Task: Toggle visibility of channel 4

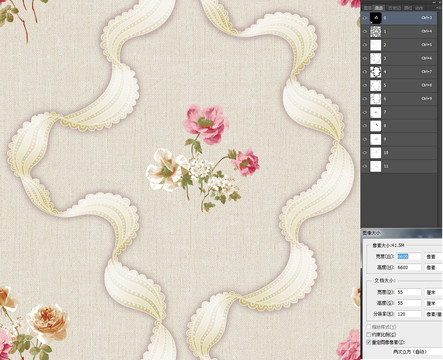Action: [x=365, y=72]
